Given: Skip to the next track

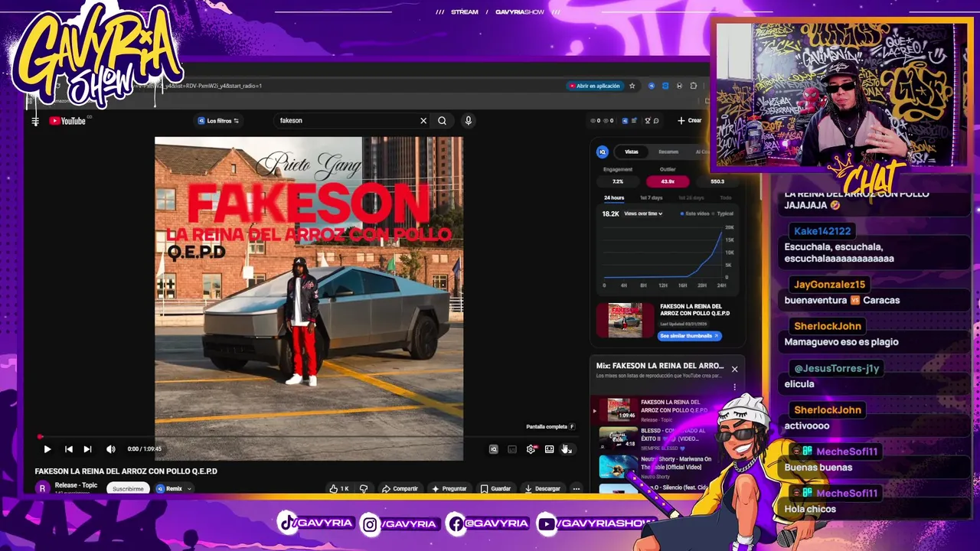Looking at the screenshot, I should click(x=87, y=449).
